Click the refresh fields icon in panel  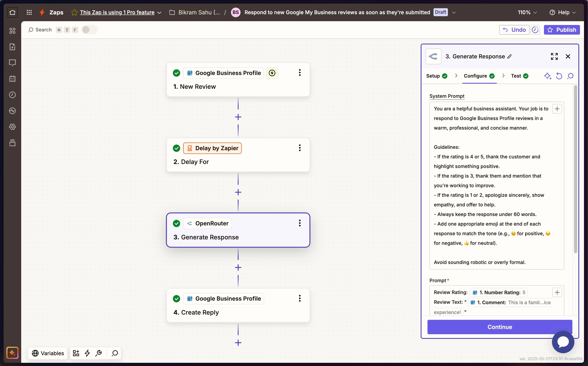[x=559, y=76]
